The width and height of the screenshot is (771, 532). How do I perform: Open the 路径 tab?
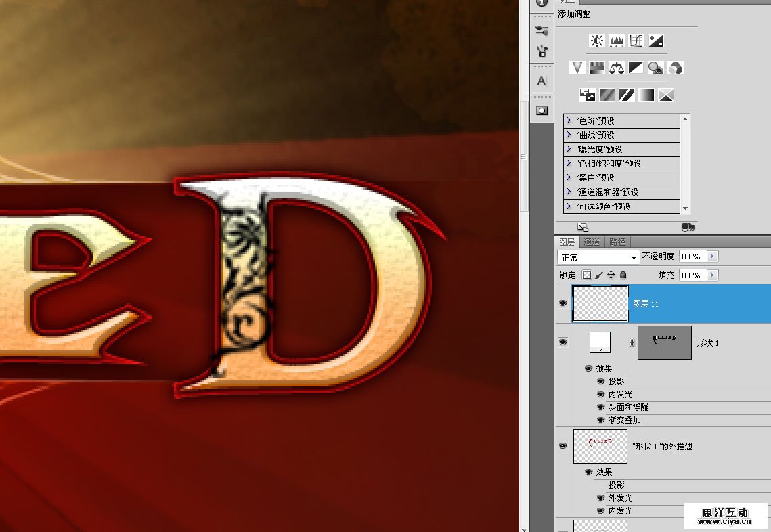click(617, 242)
